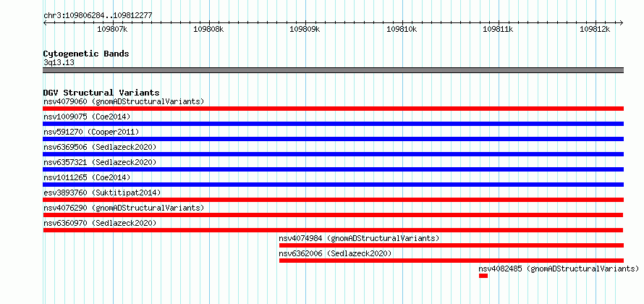Open the nsv1009075 (Coe2014) label

point(87,117)
